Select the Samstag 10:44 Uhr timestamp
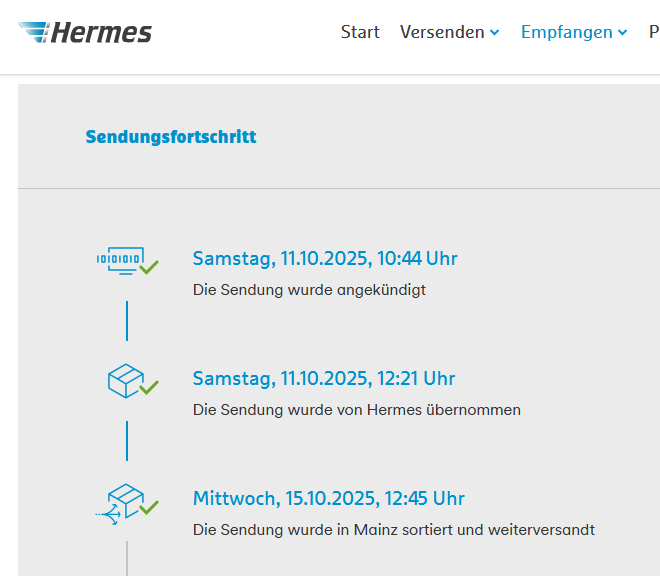Screen dimensions: 660x576 pyautogui.click(x=325, y=259)
